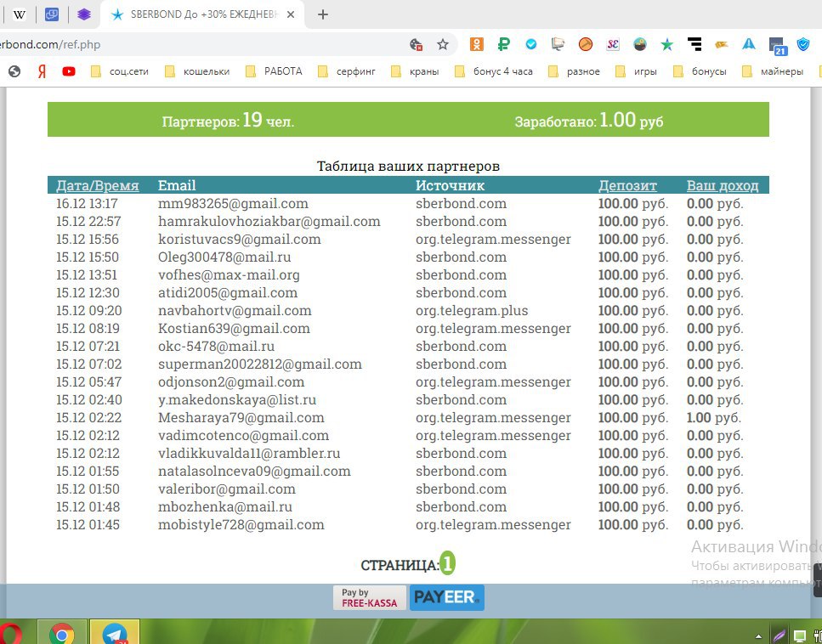Sort partners by Дата/Время
The width and height of the screenshot is (822, 644).
click(x=98, y=185)
